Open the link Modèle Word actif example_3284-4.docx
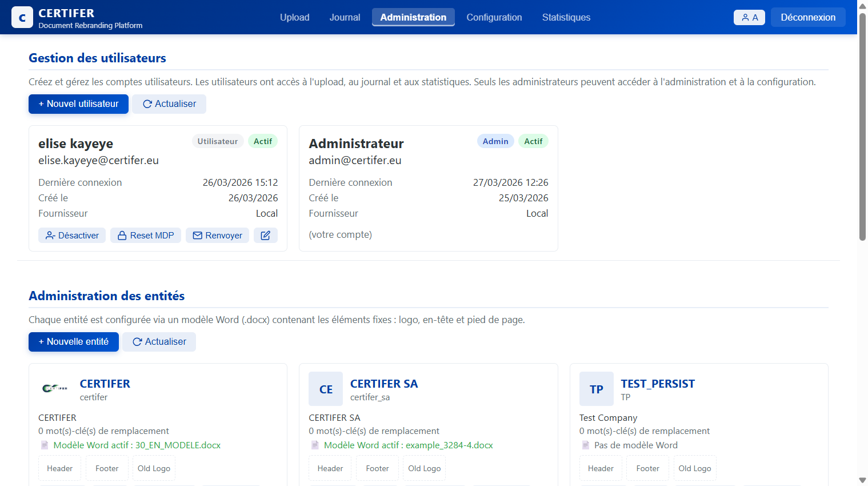Viewport: 868px width, 486px height. pyautogui.click(x=409, y=445)
